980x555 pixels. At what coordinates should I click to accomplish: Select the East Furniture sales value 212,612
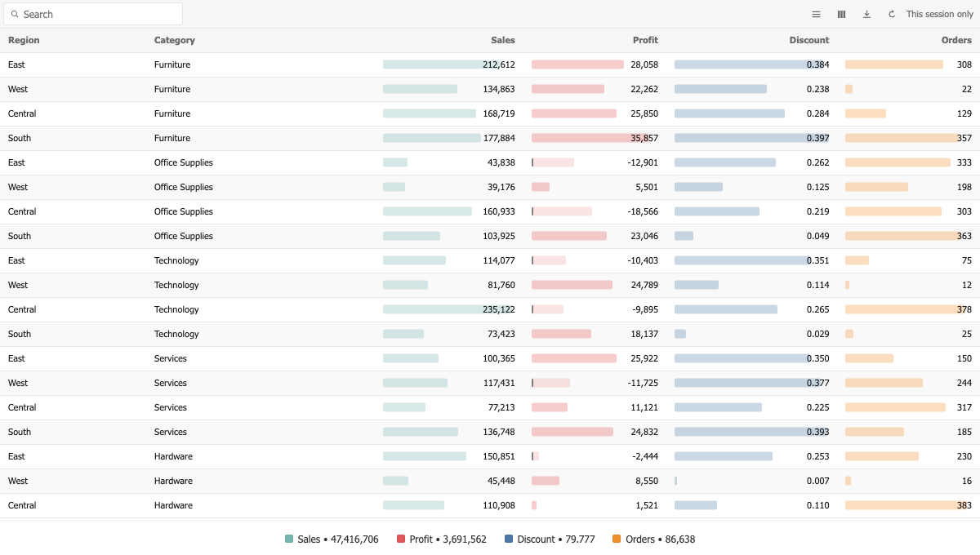(x=499, y=64)
